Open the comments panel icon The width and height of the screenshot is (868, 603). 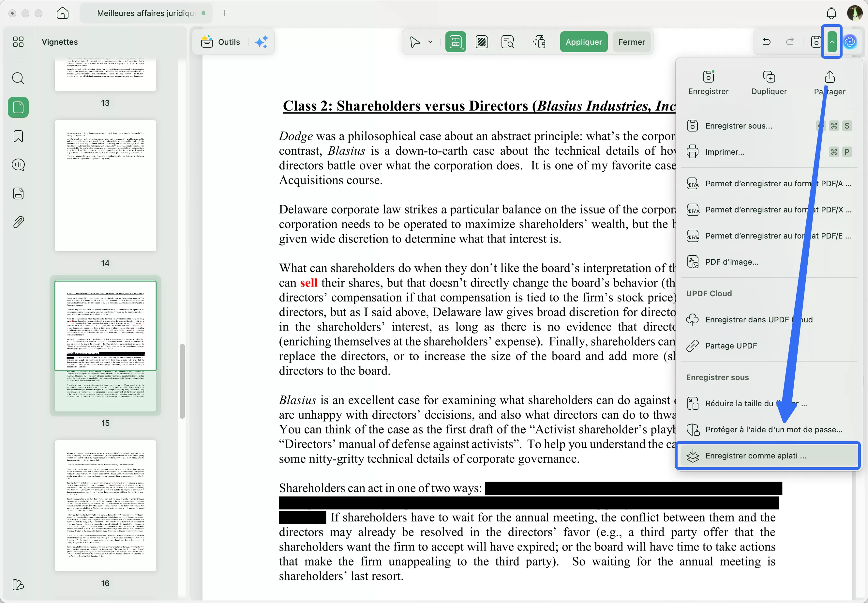click(x=18, y=165)
